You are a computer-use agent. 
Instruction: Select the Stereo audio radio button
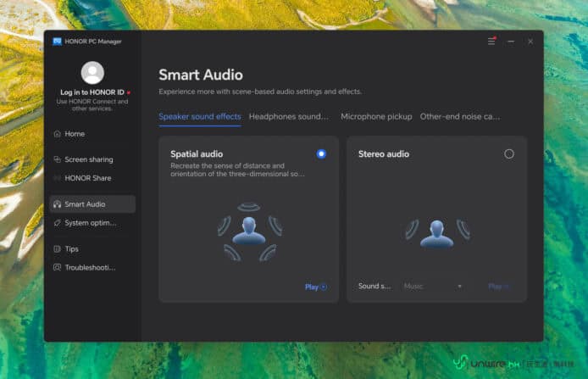508,154
